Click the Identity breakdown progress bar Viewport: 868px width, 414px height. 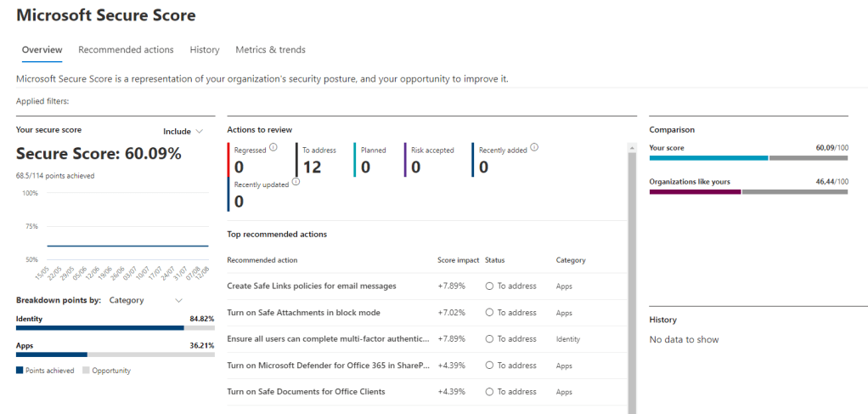tap(115, 328)
